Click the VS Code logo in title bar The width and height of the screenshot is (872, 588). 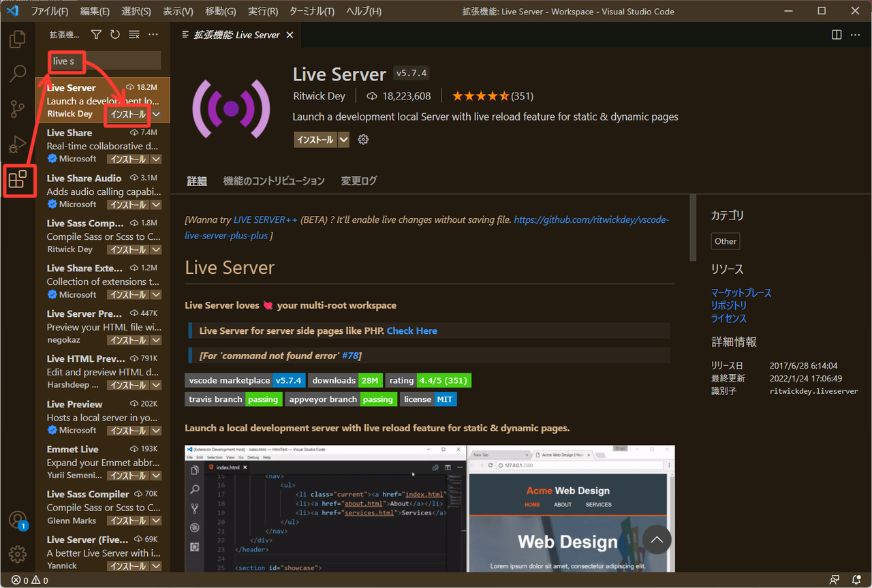coord(12,11)
